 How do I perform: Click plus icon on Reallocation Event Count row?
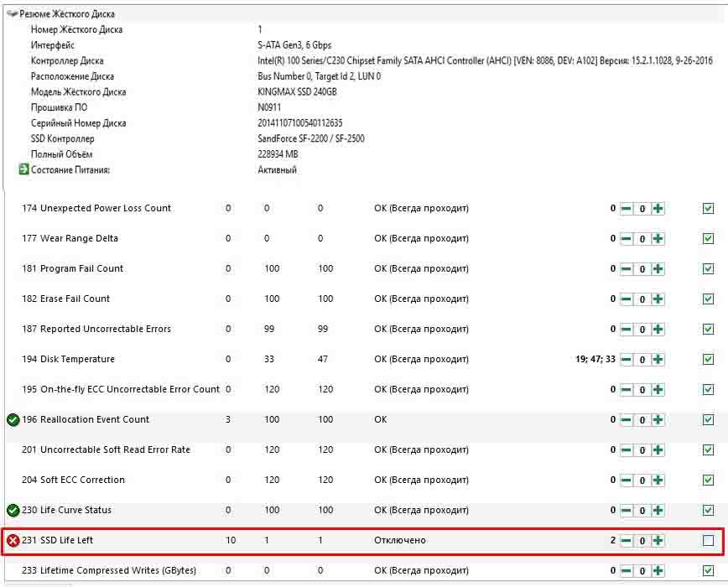pos(658,420)
